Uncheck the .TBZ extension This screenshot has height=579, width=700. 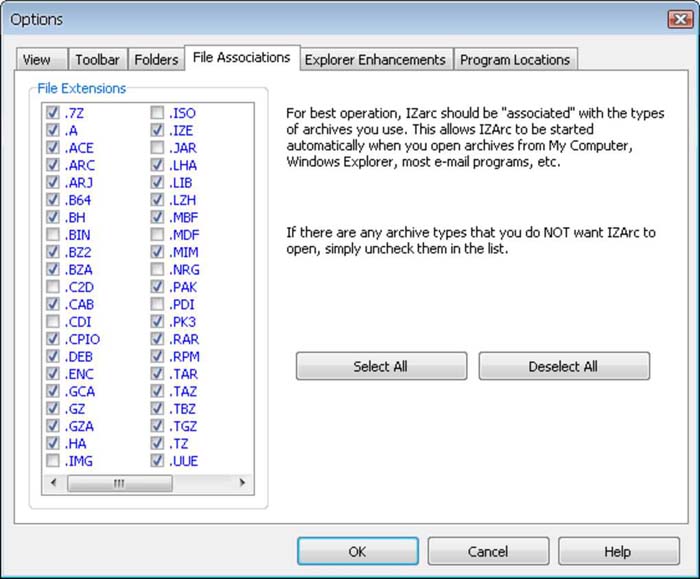pos(157,408)
